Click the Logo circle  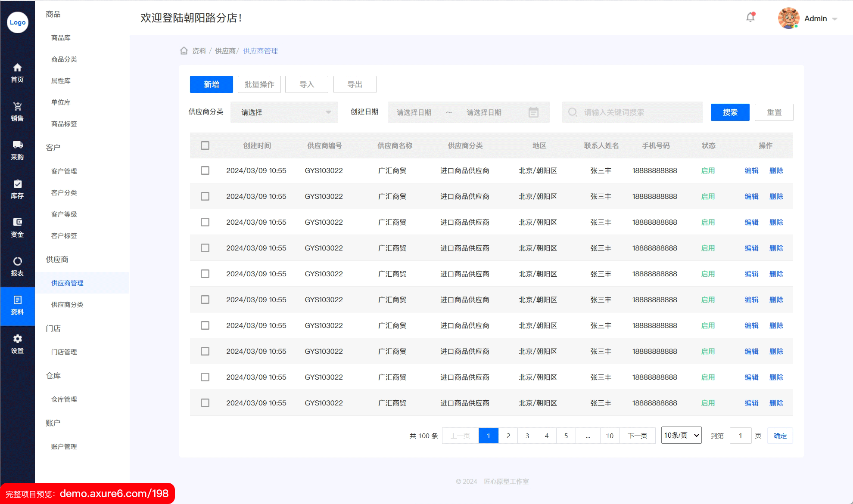[x=18, y=22]
